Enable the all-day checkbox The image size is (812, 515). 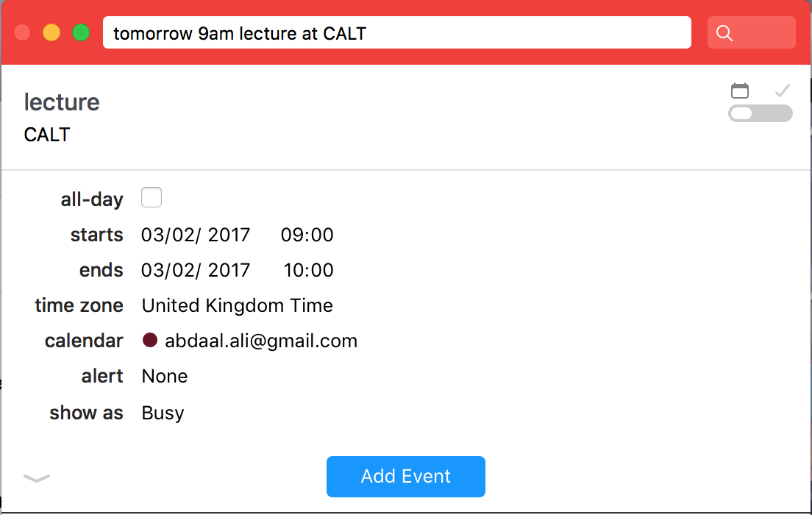[152, 197]
